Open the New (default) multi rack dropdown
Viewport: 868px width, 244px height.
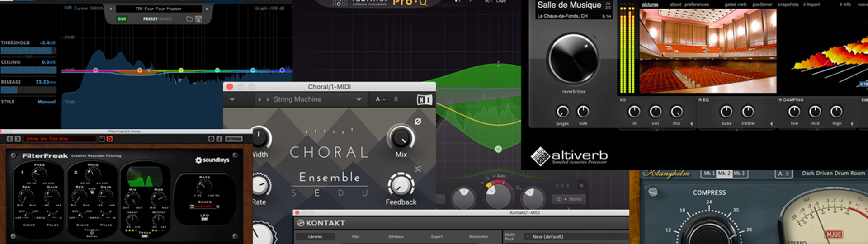(x=547, y=236)
